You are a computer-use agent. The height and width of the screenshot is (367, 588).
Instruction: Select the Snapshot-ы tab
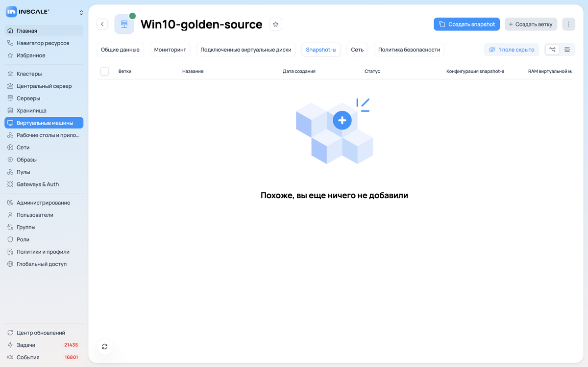(321, 50)
